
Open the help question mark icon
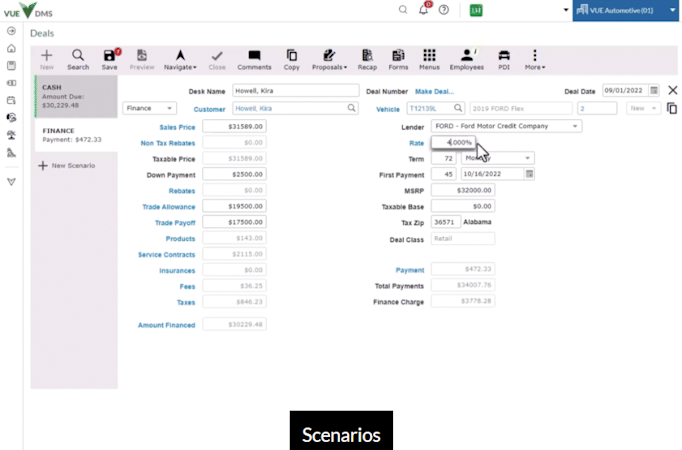point(444,10)
